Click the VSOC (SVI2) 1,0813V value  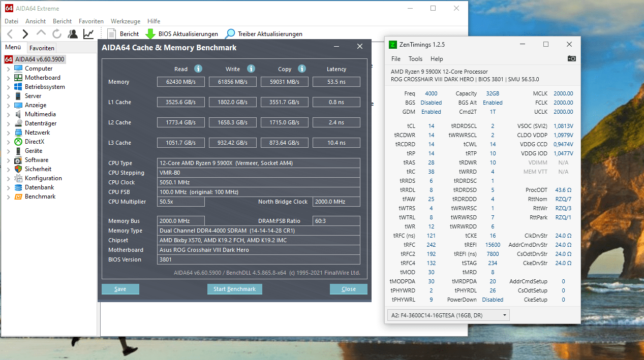pyautogui.click(x=563, y=126)
